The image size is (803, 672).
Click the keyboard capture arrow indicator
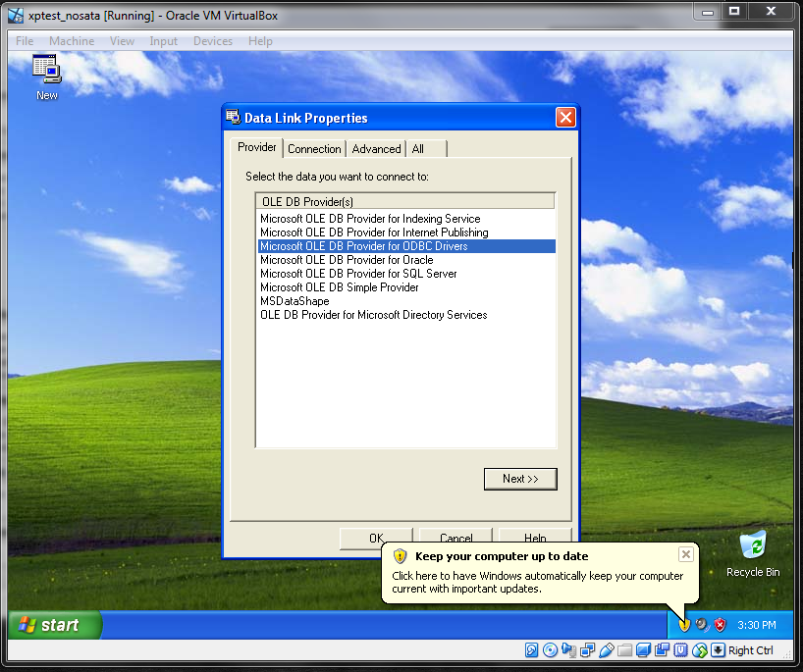[718, 650]
